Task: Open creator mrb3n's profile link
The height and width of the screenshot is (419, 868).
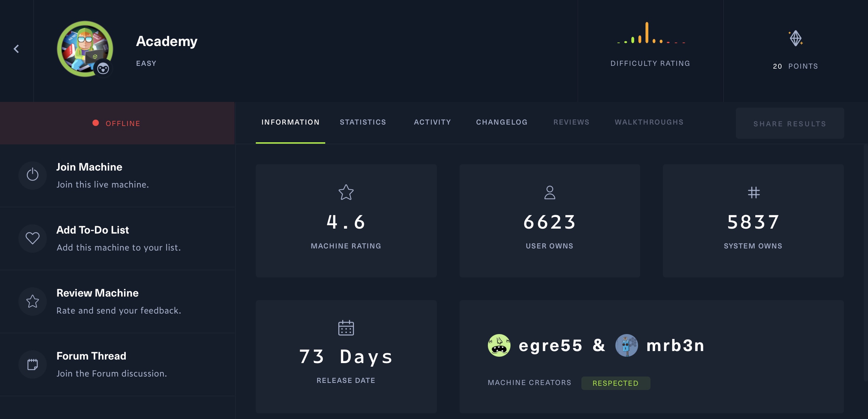Action: tap(675, 345)
